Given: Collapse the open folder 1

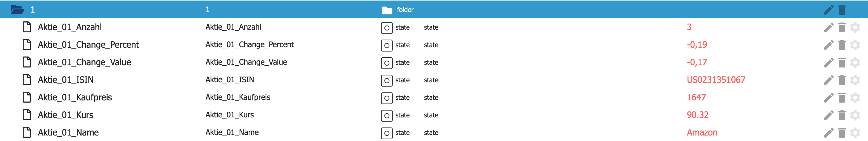Looking at the screenshot, I should click(x=17, y=9).
